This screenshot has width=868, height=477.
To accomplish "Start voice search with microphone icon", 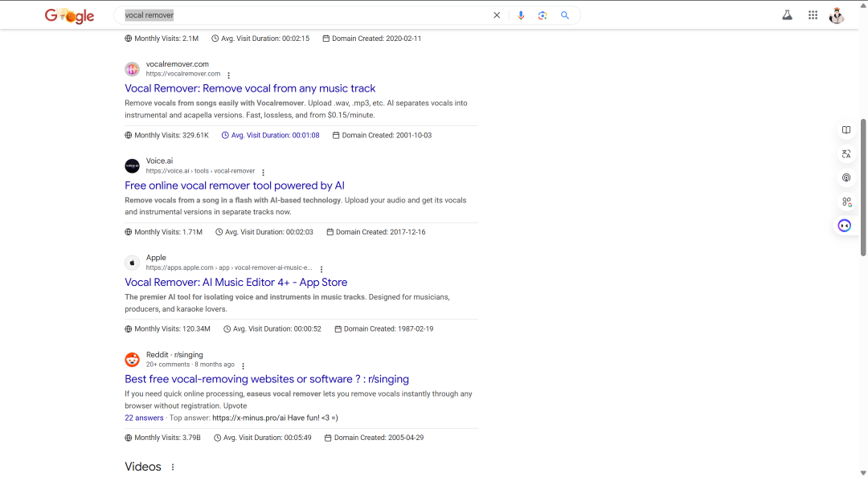I will pyautogui.click(x=521, y=15).
